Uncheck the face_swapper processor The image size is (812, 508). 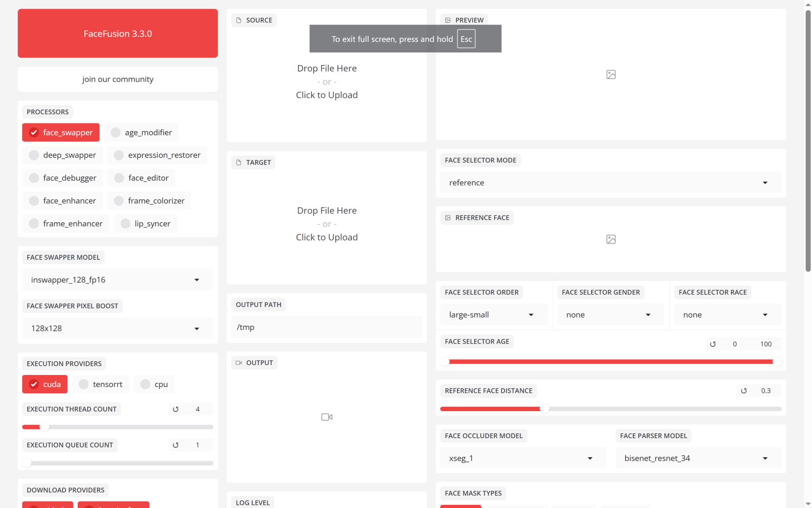[x=34, y=133]
